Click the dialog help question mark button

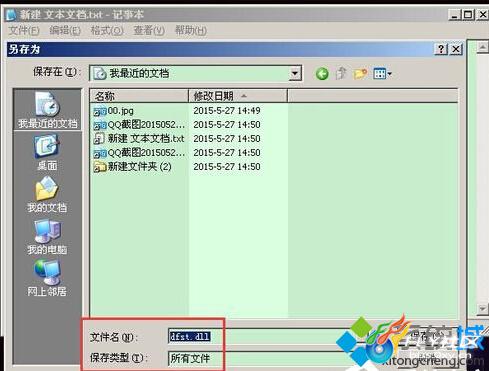pos(441,49)
